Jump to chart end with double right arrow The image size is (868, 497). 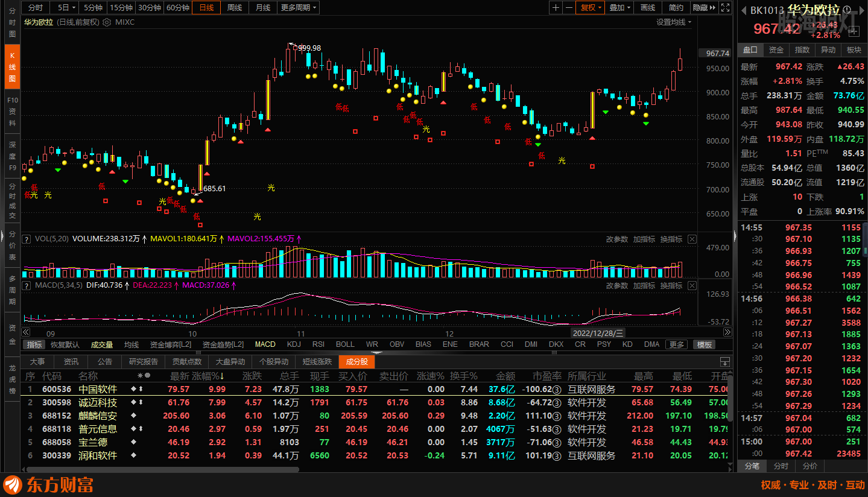[x=727, y=332]
